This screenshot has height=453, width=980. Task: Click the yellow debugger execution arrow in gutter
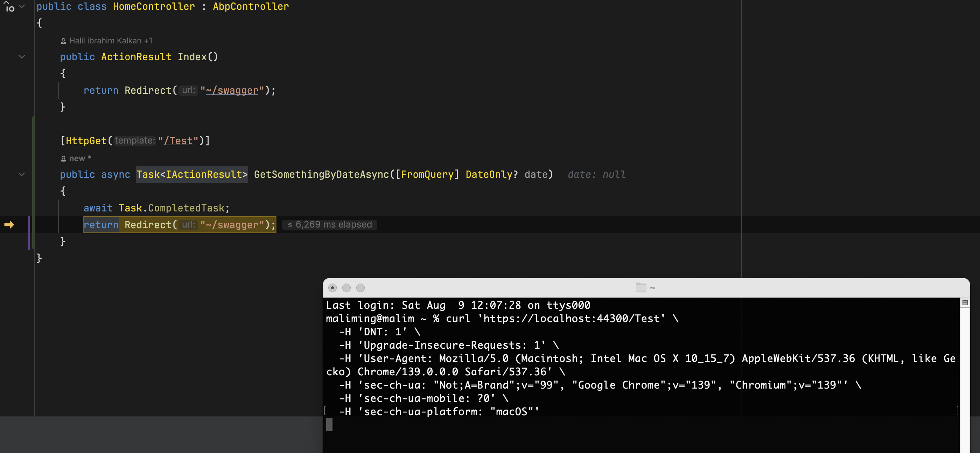pyautogui.click(x=9, y=225)
